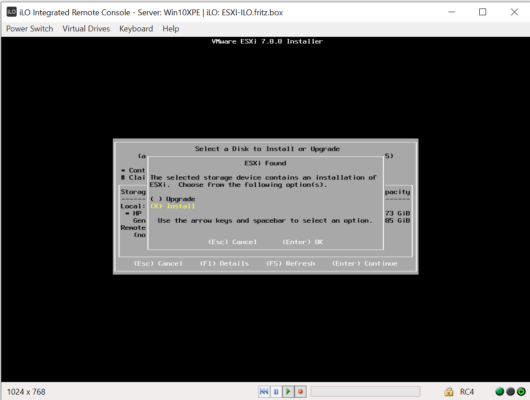Screen dimensions: 530x400
Task: Open the Keyboard menu
Action: (136, 29)
